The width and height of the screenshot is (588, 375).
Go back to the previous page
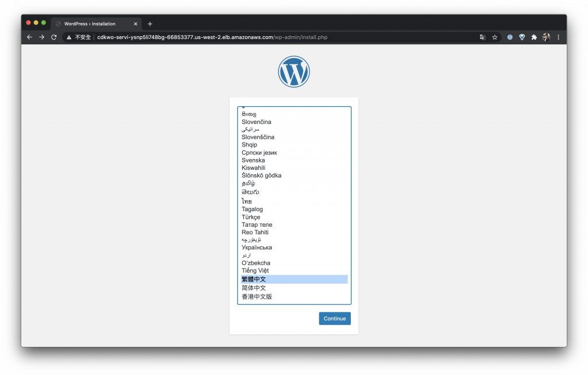pyautogui.click(x=30, y=37)
